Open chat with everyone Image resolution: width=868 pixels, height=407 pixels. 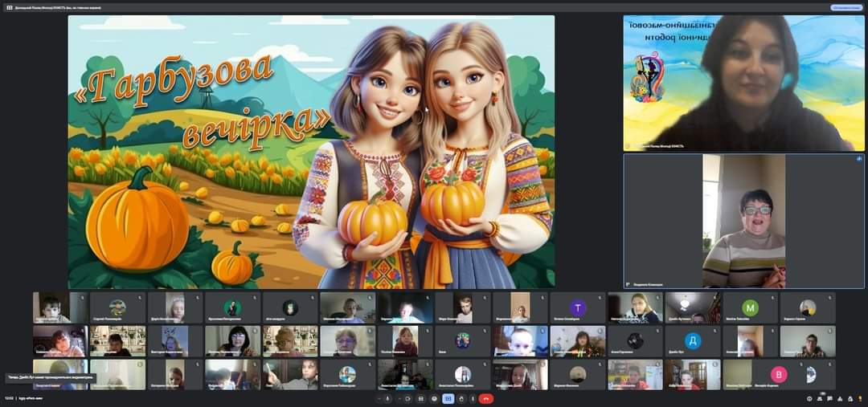829,399
